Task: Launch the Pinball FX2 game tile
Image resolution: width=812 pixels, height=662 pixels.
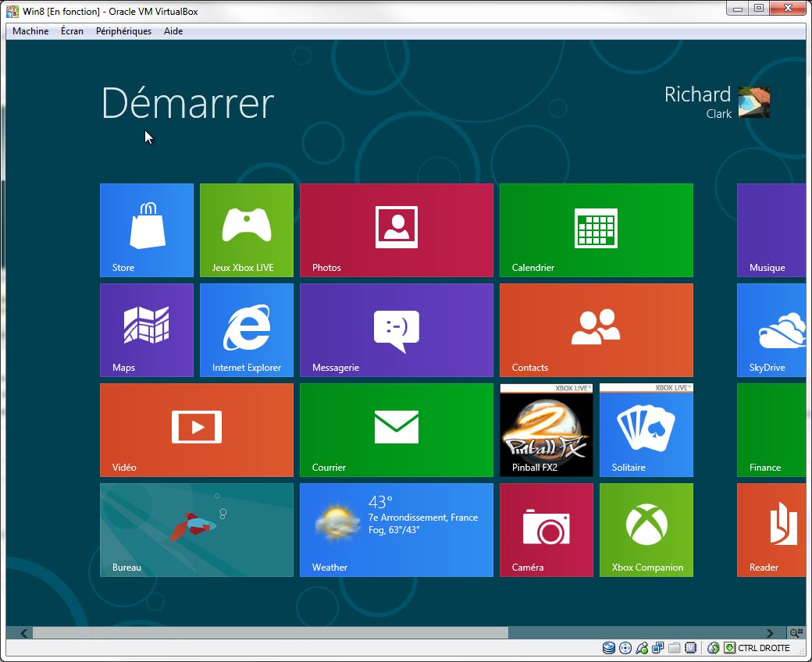Action: (547, 430)
